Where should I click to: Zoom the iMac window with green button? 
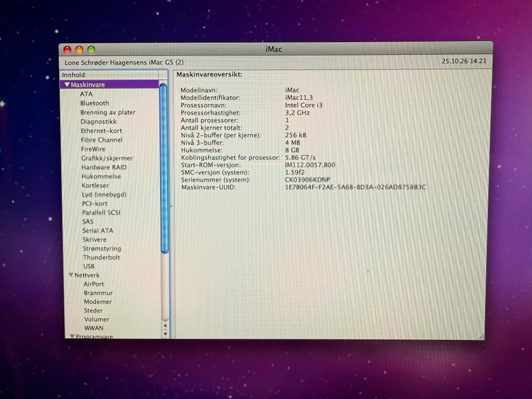(91, 50)
